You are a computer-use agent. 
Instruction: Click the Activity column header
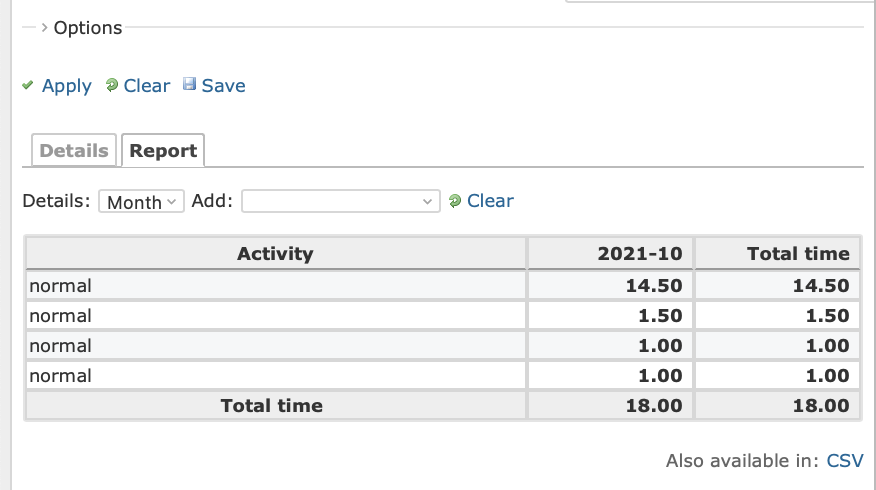[x=275, y=254]
